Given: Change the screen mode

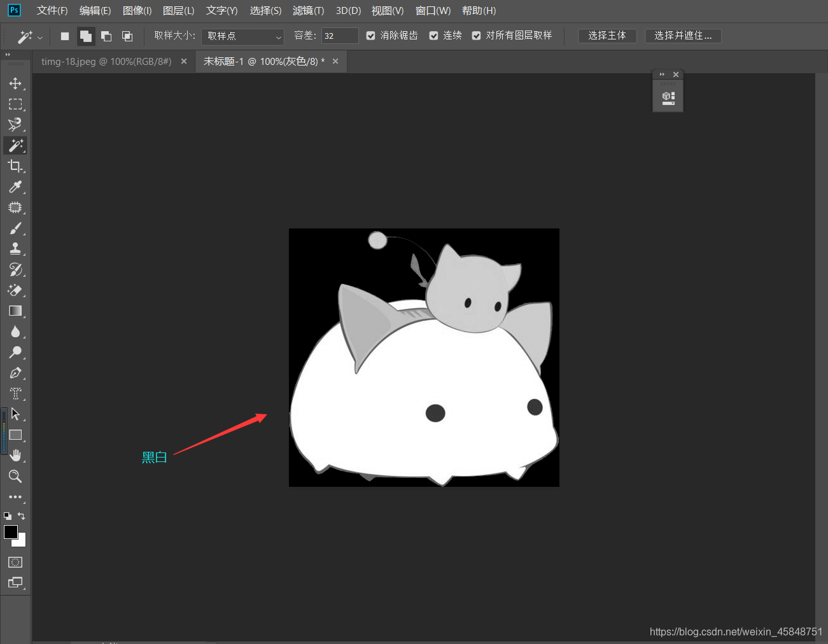Looking at the screenshot, I should click(15, 582).
